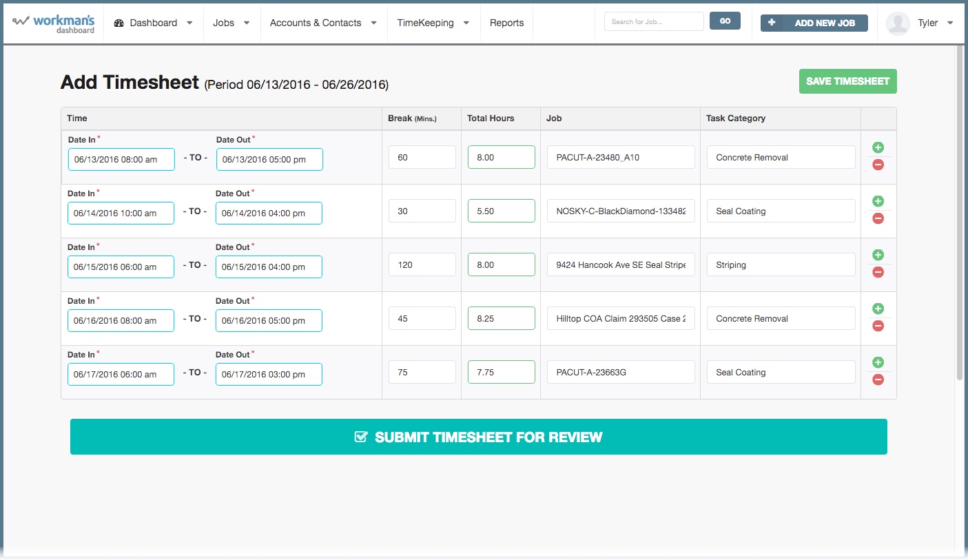
Task: Remove the 06/15/2016 timesheet row
Action: pyautogui.click(x=878, y=272)
